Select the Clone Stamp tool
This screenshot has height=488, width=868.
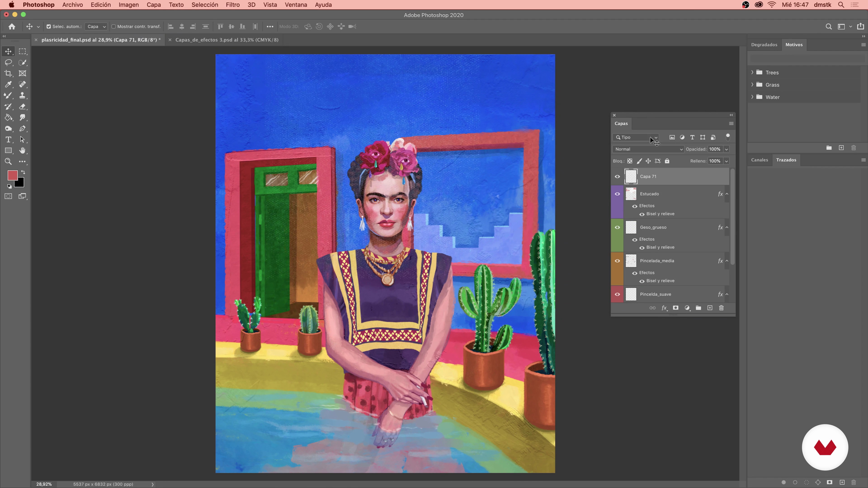(x=22, y=96)
